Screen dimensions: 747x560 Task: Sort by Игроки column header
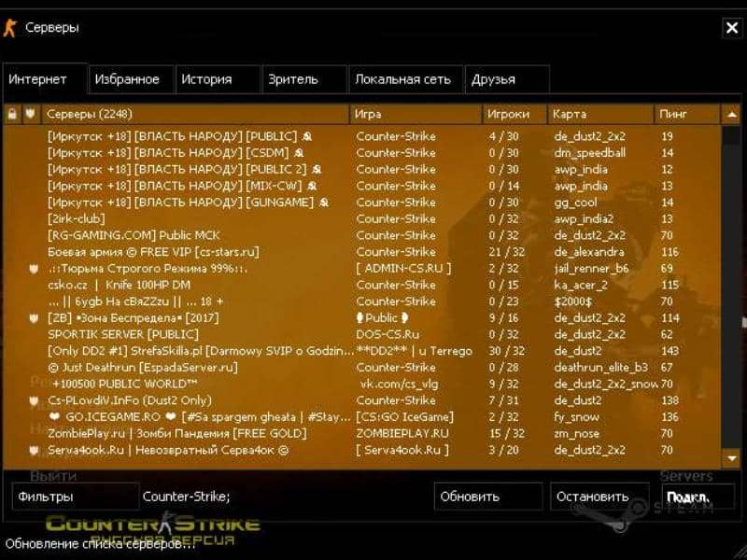514,114
